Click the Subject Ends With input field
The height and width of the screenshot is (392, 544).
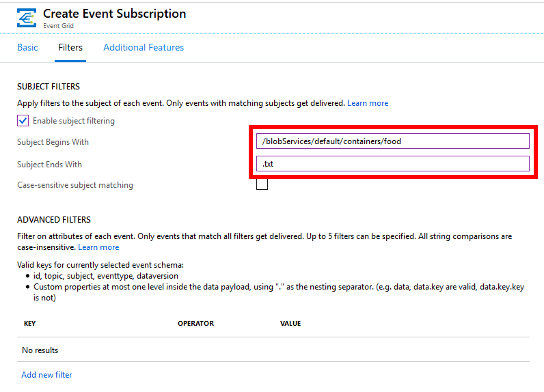click(393, 164)
